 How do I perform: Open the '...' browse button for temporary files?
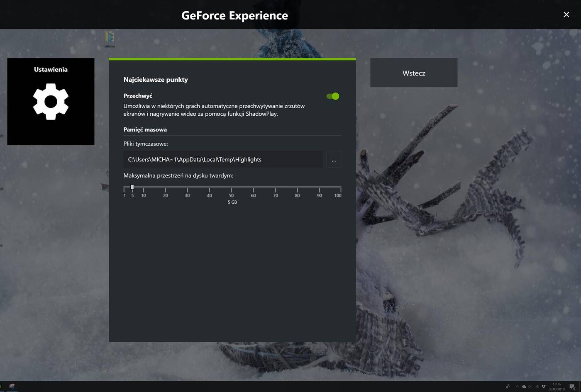333,159
